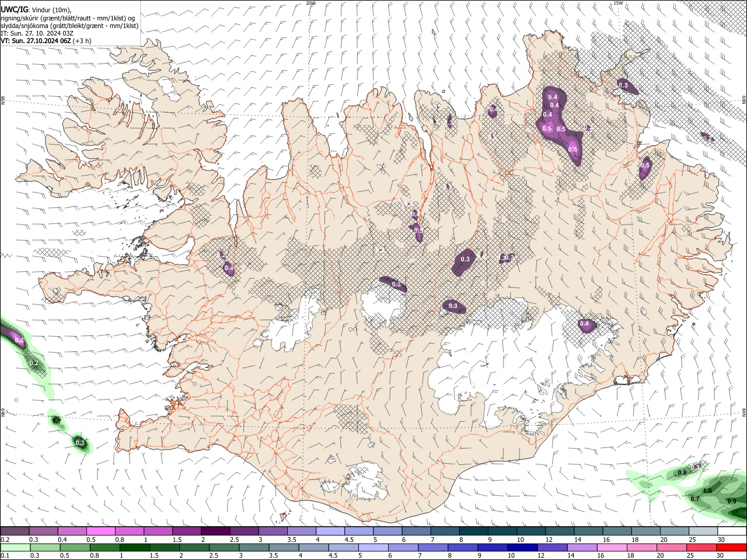The image size is (747, 560).
Task: Click the 0.2 value in the pale green patch
Action: point(34,363)
